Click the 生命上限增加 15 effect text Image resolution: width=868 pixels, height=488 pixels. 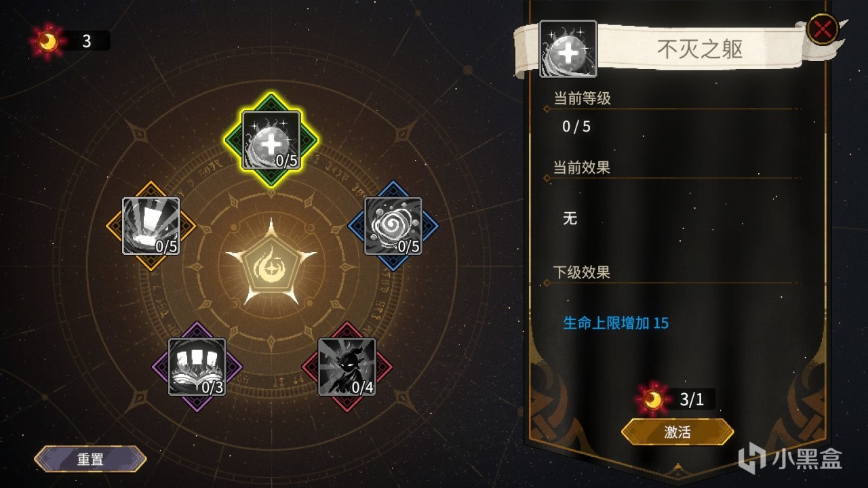616,323
